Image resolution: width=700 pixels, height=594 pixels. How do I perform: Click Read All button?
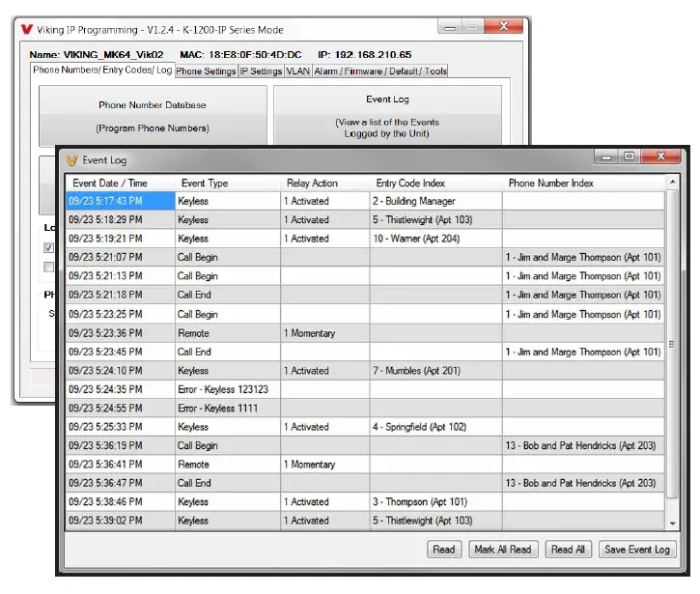tap(568, 550)
